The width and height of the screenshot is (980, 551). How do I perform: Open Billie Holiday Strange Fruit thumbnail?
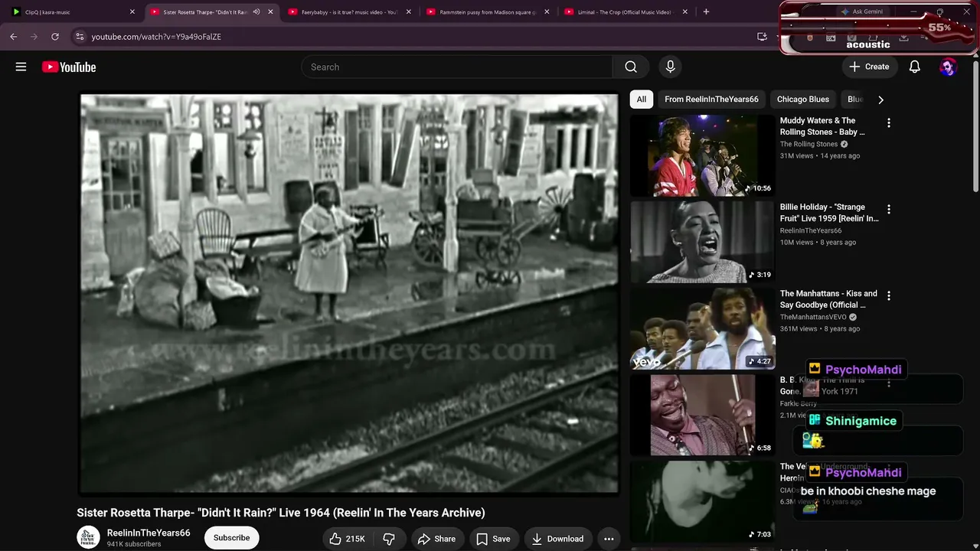click(702, 242)
